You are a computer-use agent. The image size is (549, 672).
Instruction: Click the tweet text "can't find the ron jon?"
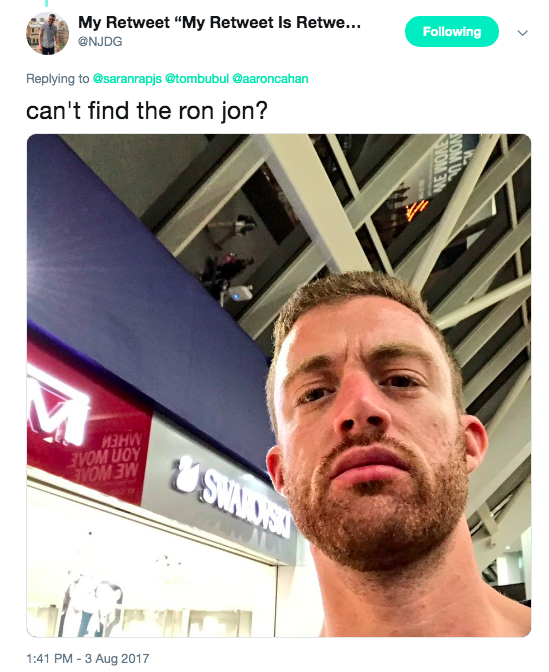[x=147, y=111]
